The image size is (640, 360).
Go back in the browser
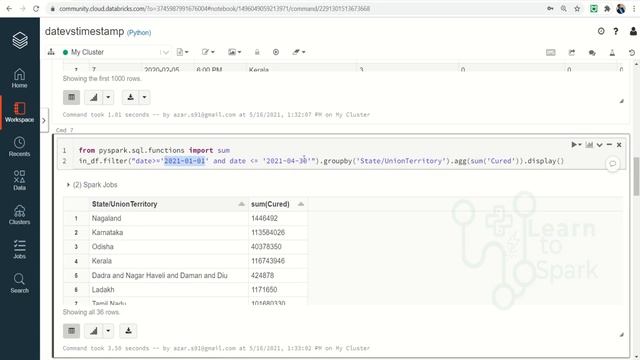coord(9,9)
